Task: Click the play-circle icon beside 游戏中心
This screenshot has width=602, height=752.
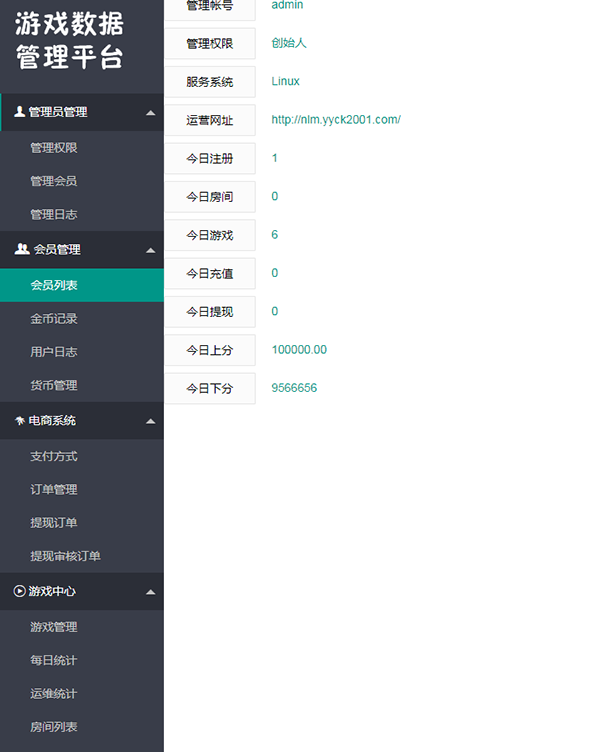Action: 19,591
